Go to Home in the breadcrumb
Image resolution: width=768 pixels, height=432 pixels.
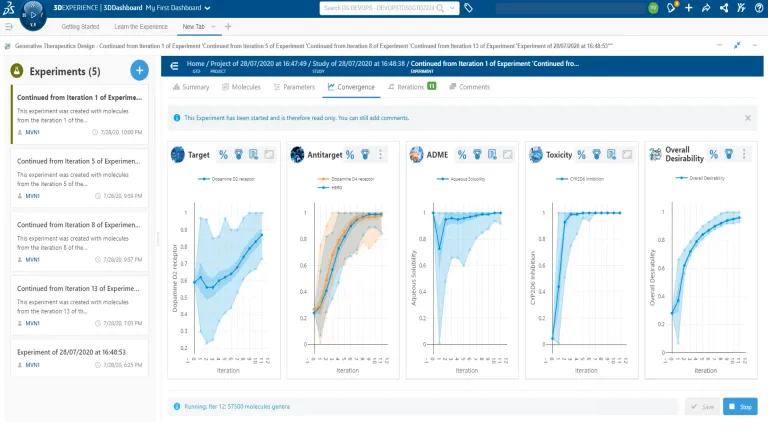(x=194, y=63)
